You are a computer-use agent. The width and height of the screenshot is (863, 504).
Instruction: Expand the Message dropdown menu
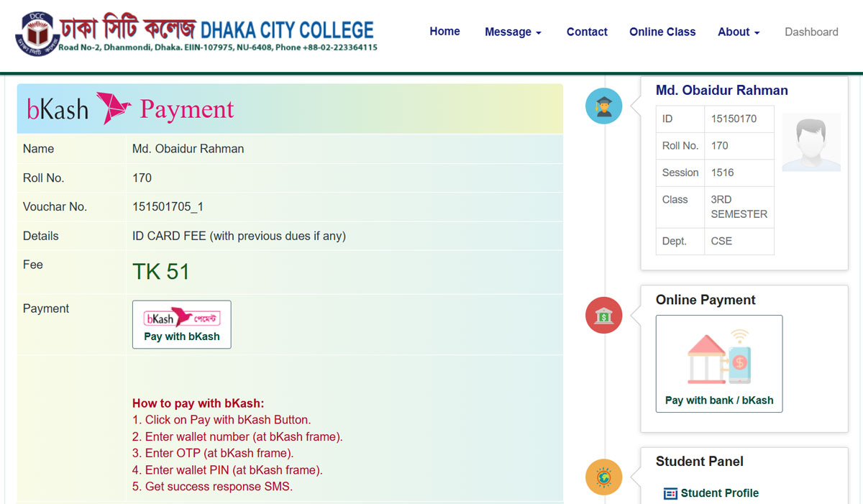[x=513, y=32]
